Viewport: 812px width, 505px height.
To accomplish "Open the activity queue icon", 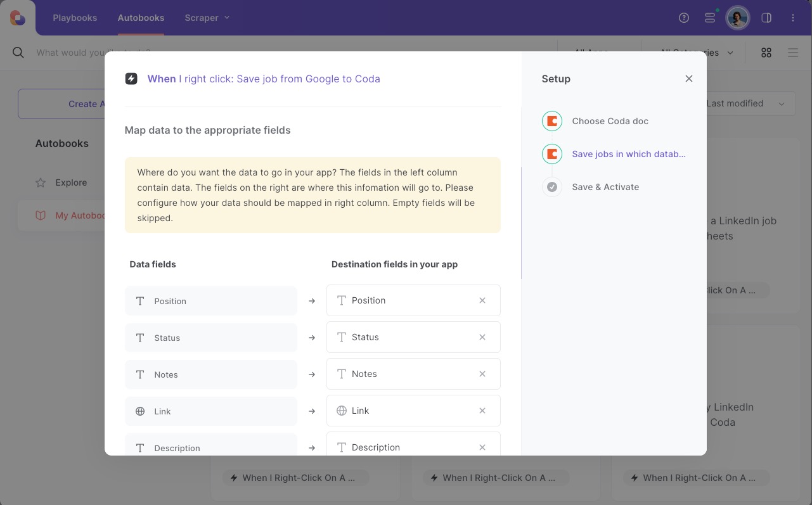I will (x=710, y=18).
